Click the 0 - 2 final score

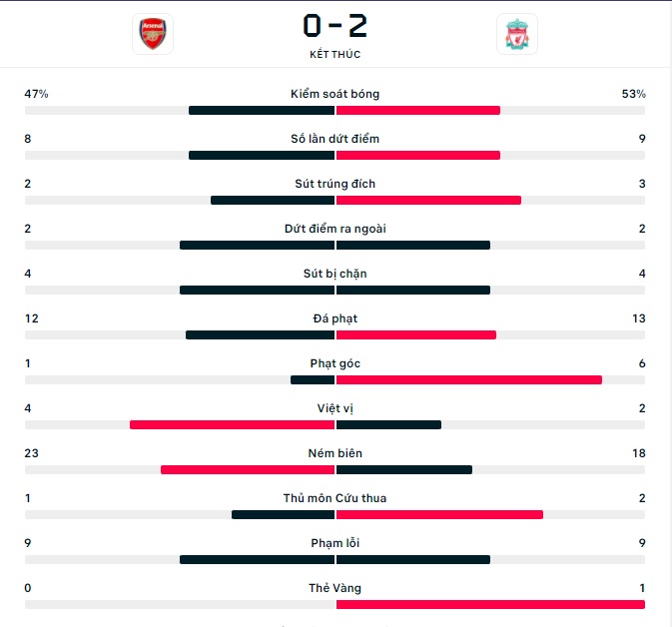click(336, 26)
